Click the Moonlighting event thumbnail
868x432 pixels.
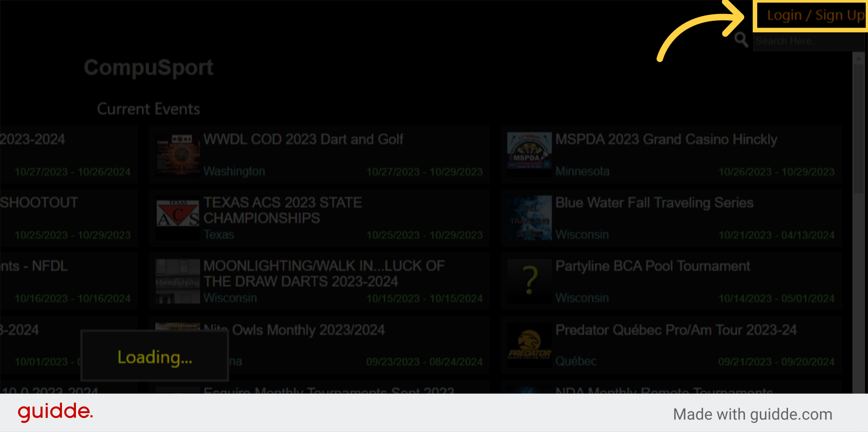coord(178,281)
